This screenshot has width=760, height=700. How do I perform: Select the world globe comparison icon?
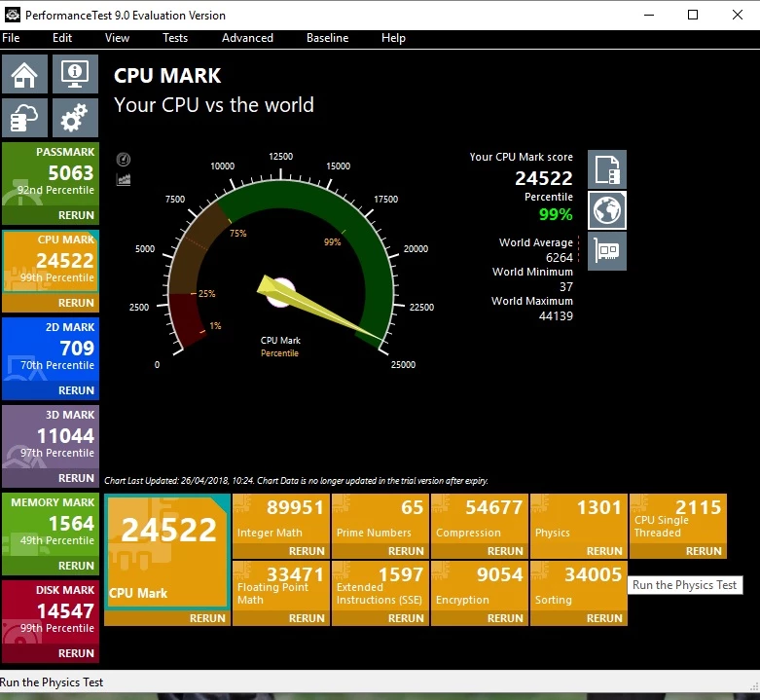(607, 210)
